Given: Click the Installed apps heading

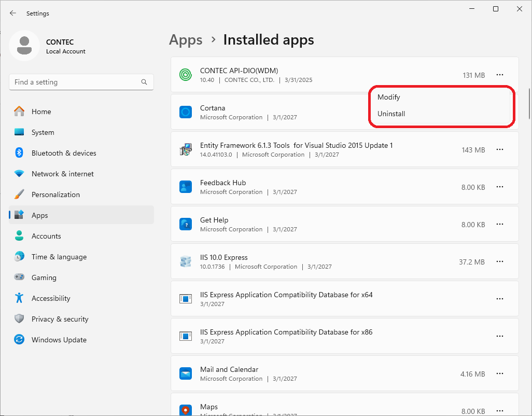Looking at the screenshot, I should pyautogui.click(x=269, y=40).
